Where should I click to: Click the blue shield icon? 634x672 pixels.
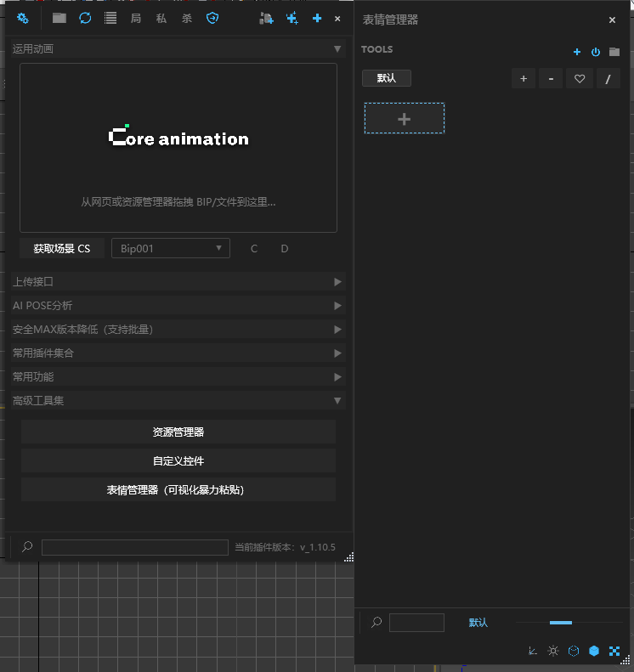pos(212,18)
